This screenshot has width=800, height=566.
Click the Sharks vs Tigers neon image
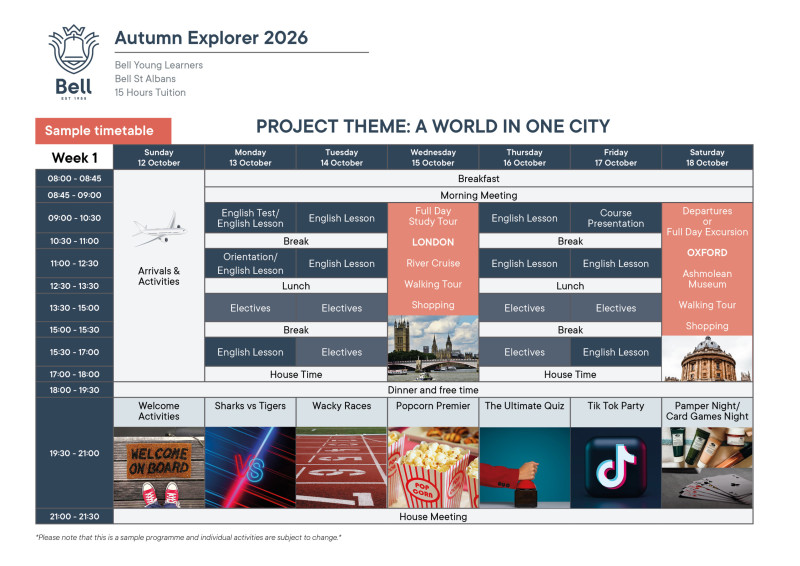coord(250,468)
